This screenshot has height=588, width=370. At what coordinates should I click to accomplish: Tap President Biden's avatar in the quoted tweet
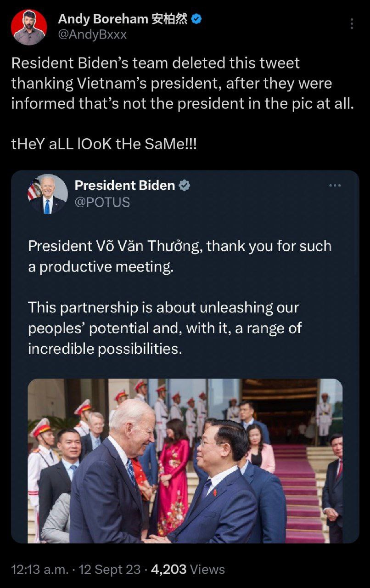click(x=47, y=194)
